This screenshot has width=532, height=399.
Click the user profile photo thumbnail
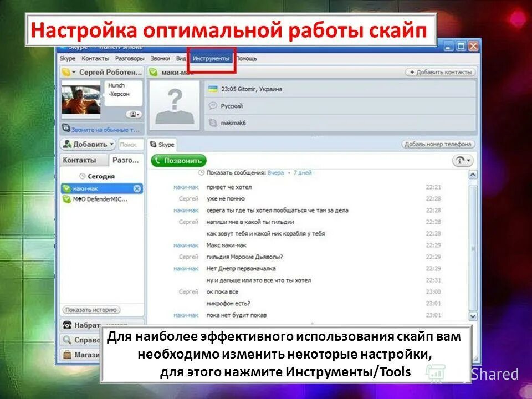click(81, 99)
